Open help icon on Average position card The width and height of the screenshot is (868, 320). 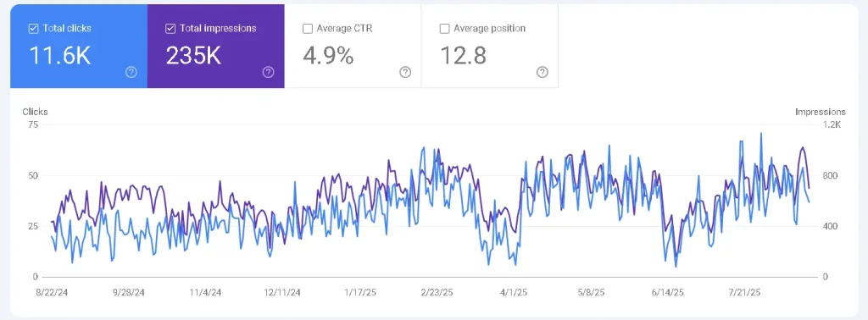click(x=542, y=72)
